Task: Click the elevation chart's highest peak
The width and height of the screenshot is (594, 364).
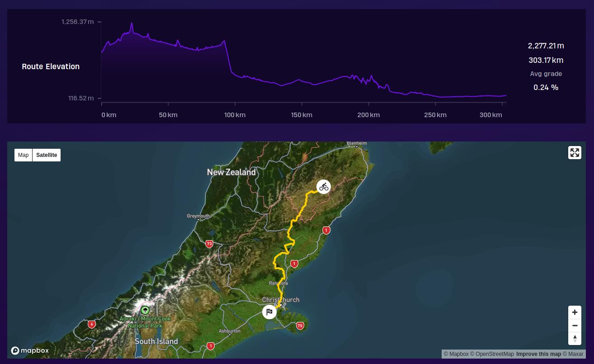Action: [x=132, y=24]
